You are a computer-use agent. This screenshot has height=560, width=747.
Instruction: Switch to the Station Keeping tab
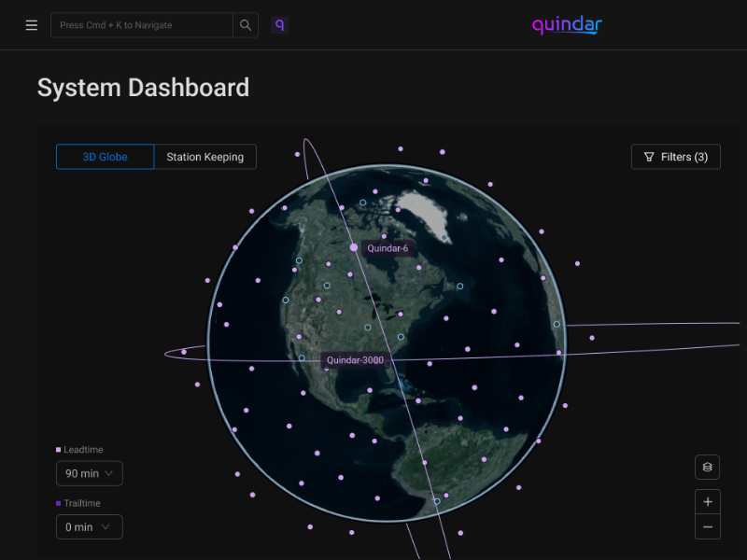(205, 157)
